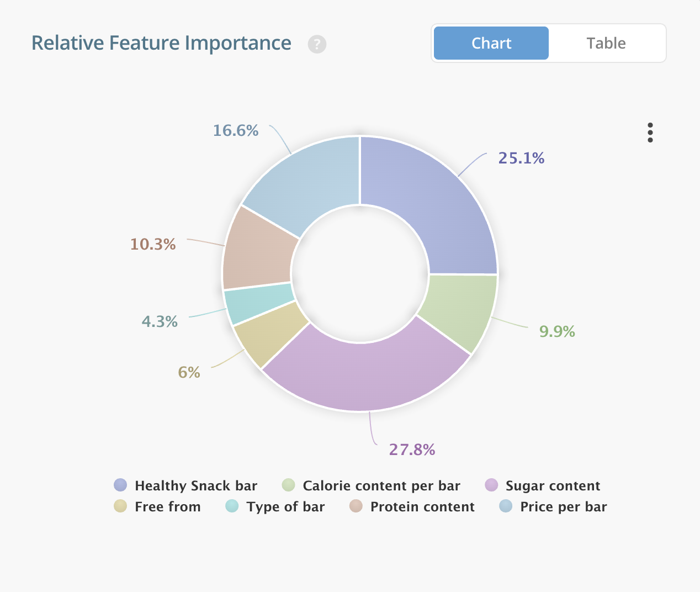Toggle Calorie content per bar legend dot

click(x=289, y=485)
